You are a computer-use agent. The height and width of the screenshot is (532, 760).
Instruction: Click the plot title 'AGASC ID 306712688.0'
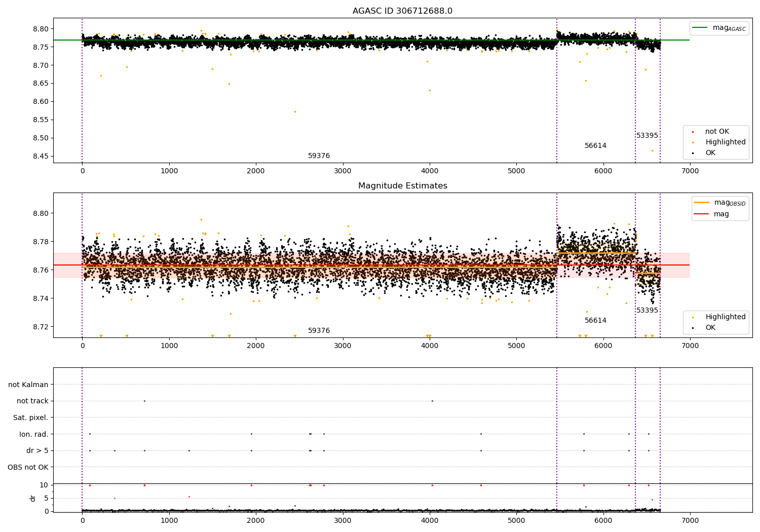point(402,11)
